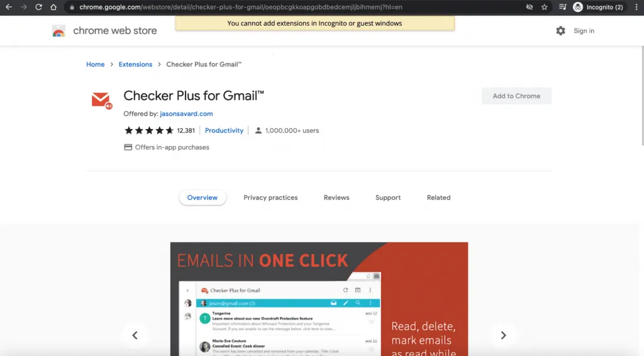Open the jasonsavard.com developer link
Viewport: 644px width, 356px height.
pyautogui.click(x=186, y=114)
